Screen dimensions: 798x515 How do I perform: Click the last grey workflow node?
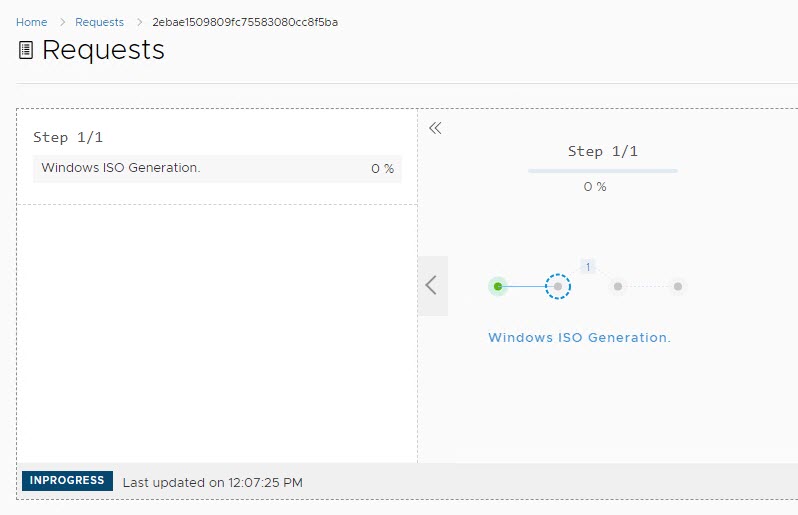pos(678,286)
